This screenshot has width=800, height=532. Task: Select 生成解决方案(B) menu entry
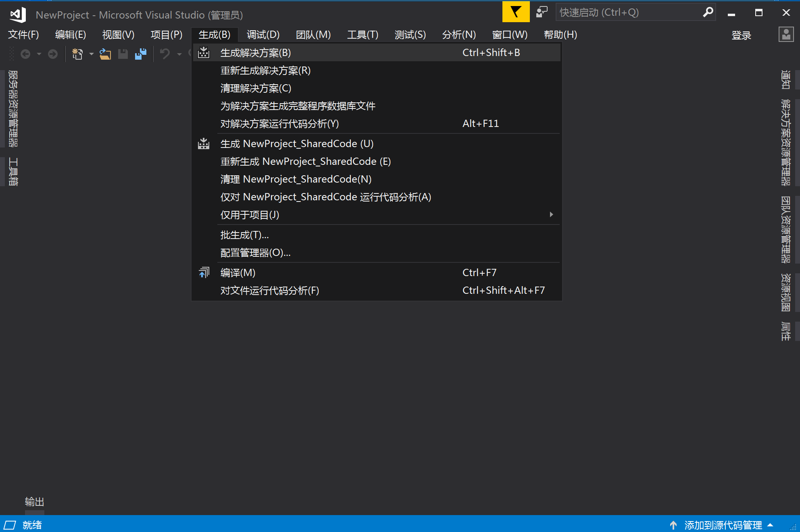click(256, 53)
